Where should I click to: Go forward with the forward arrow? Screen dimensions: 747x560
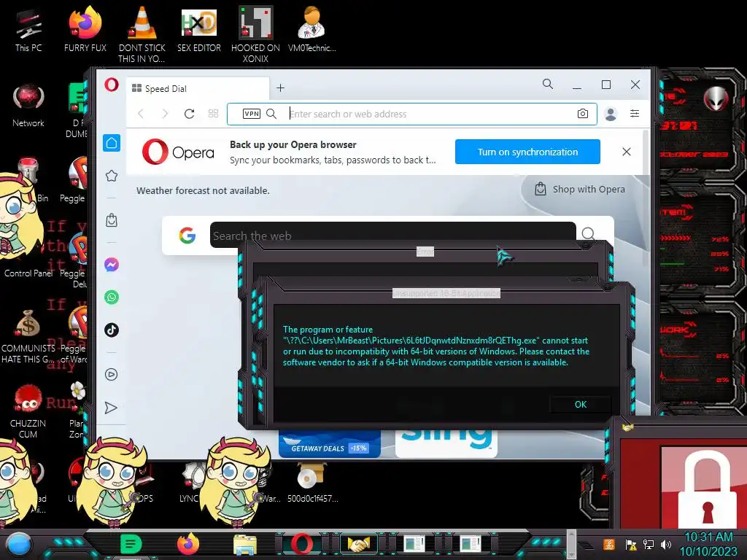pos(165,114)
